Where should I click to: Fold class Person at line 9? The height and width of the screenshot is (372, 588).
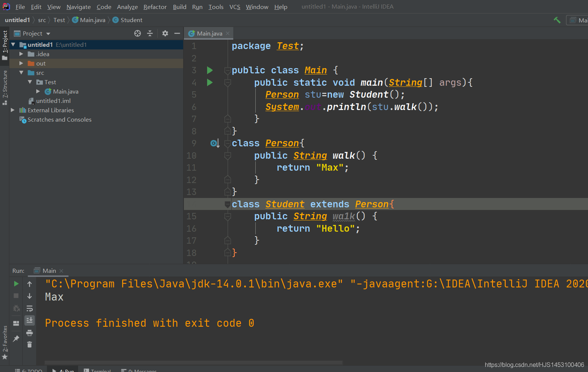(227, 143)
